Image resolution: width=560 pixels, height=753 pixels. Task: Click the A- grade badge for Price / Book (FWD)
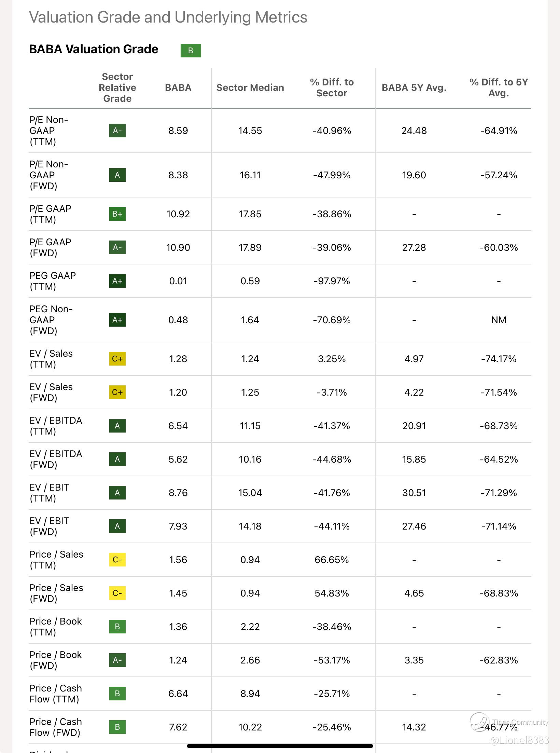click(x=117, y=660)
